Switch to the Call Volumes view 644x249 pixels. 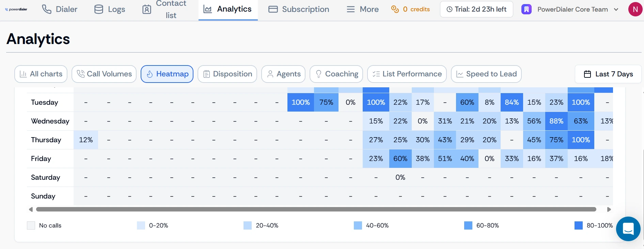tap(104, 74)
